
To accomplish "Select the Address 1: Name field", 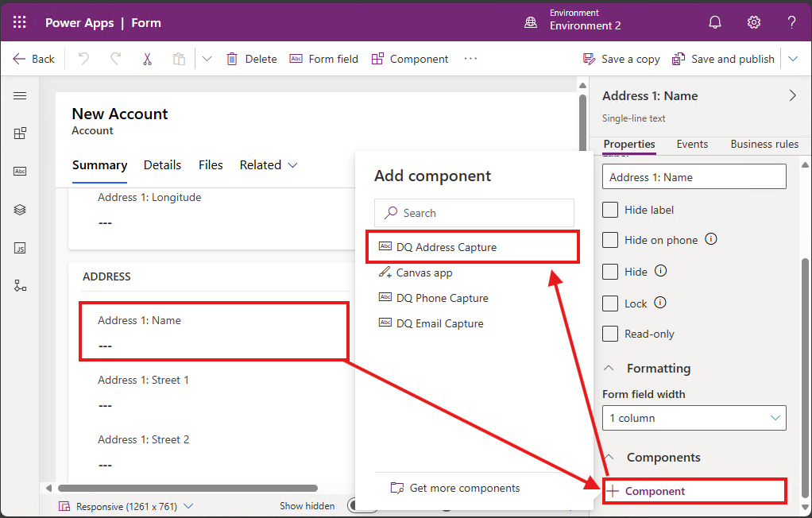I will 214,331.
